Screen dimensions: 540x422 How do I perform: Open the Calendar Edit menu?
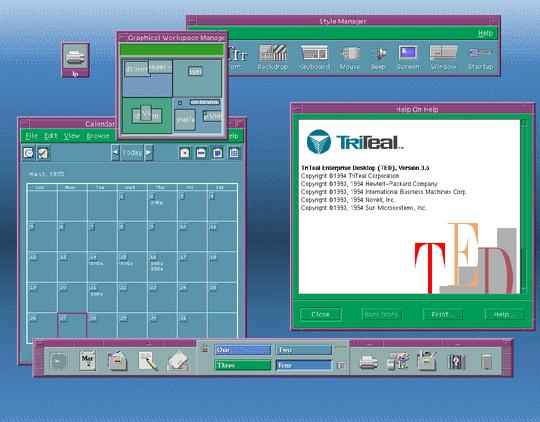(x=51, y=136)
